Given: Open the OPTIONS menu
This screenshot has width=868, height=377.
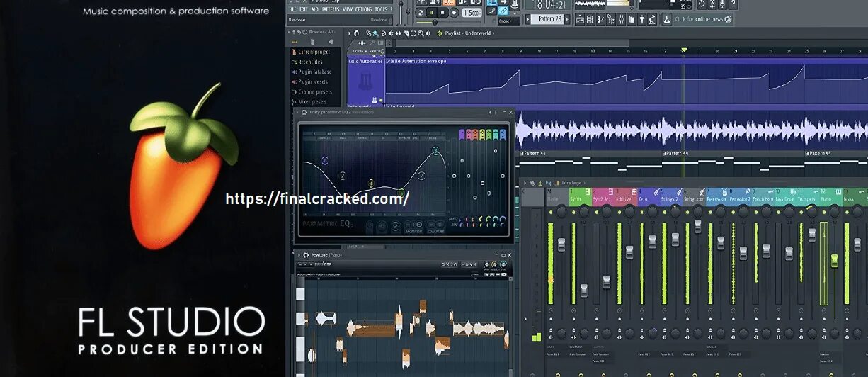Looking at the screenshot, I should point(363,9).
